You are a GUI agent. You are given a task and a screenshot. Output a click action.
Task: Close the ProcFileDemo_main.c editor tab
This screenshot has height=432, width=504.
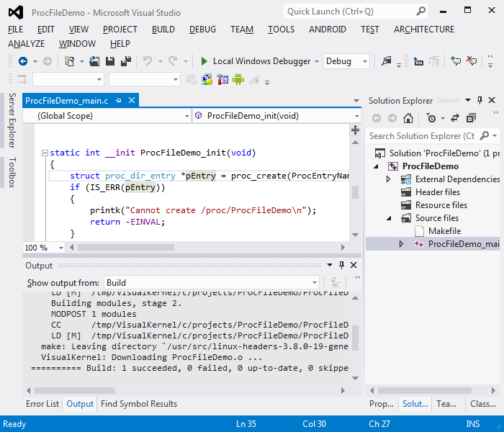(x=132, y=100)
